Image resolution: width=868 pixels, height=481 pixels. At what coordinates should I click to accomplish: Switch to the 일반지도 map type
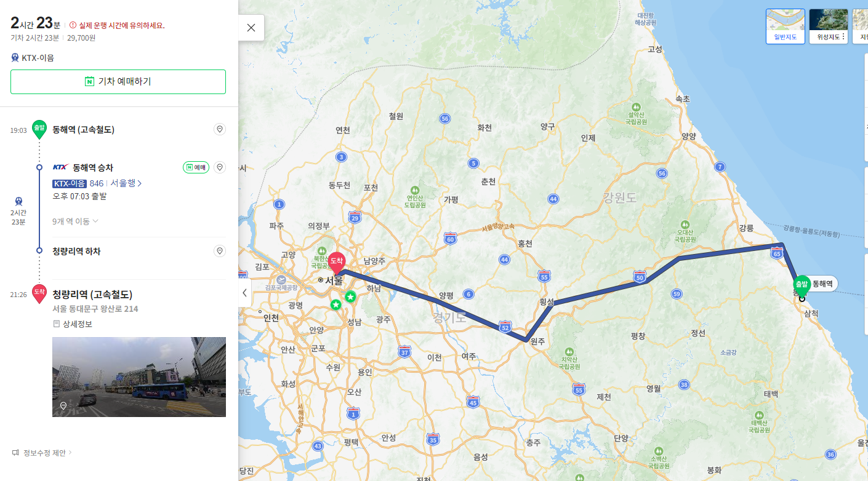(785, 26)
